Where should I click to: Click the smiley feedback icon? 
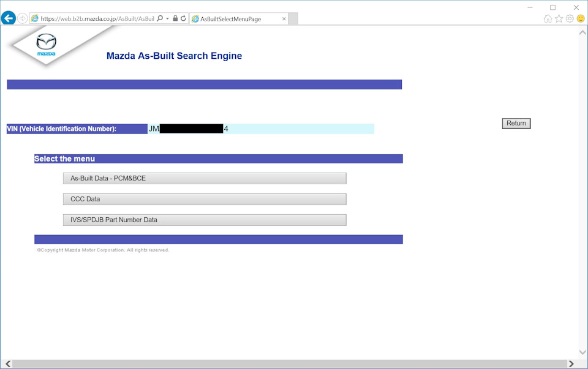(x=581, y=19)
